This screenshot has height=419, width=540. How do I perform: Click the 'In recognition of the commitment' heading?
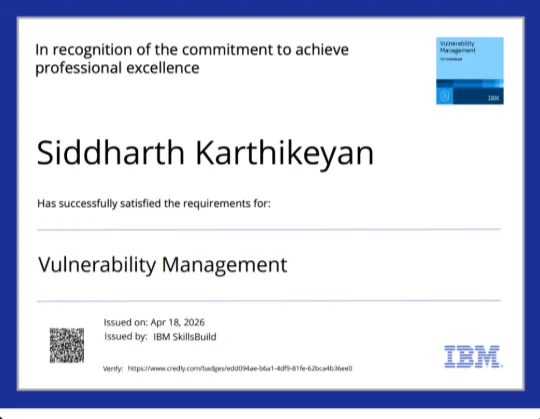[x=192, y=59]
